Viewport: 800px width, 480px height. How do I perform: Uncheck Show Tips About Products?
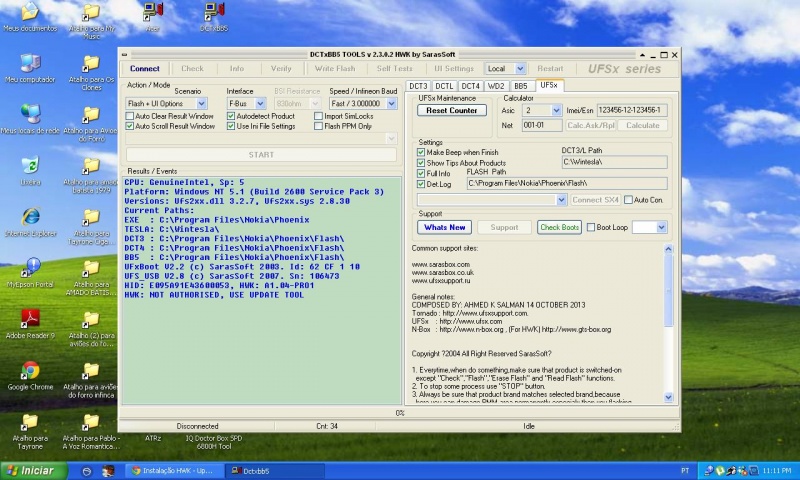[x=421, y=163]
